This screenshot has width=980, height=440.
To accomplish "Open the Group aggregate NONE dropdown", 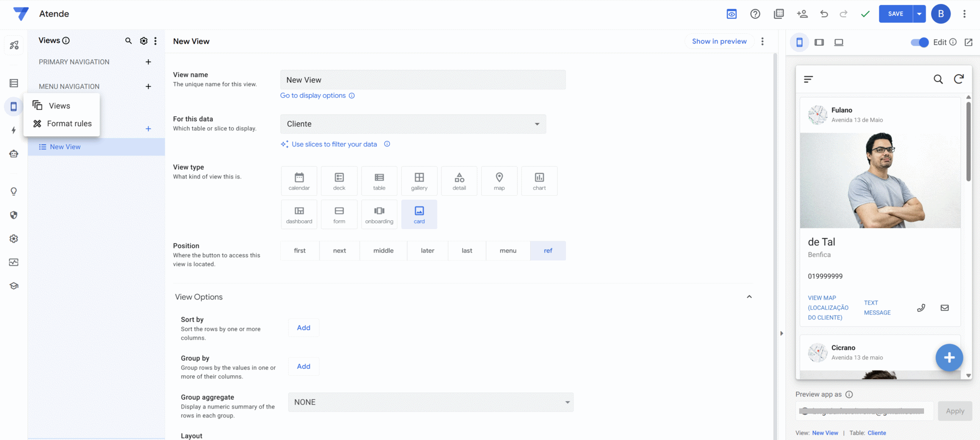I will [x=430, y=402].
